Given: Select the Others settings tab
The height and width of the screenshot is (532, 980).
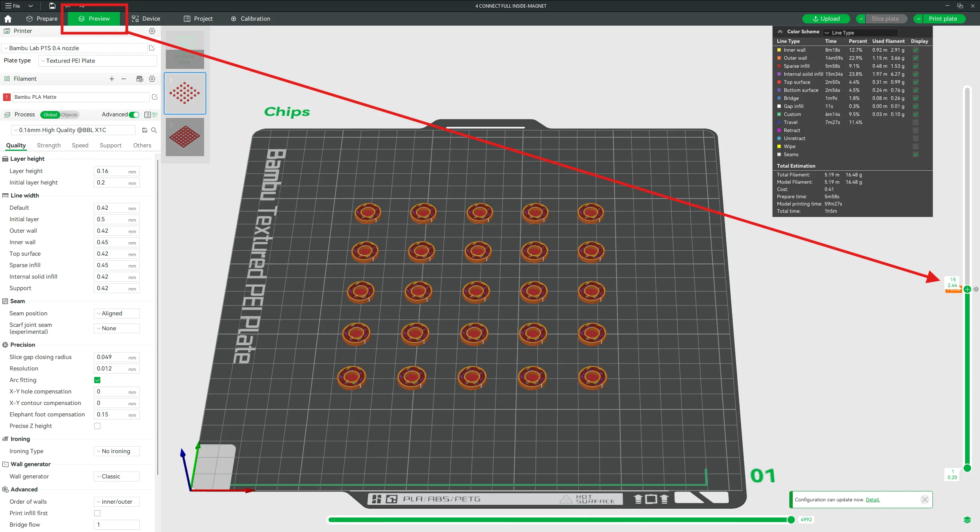Looking at the screenshot, I should point(142,145).
